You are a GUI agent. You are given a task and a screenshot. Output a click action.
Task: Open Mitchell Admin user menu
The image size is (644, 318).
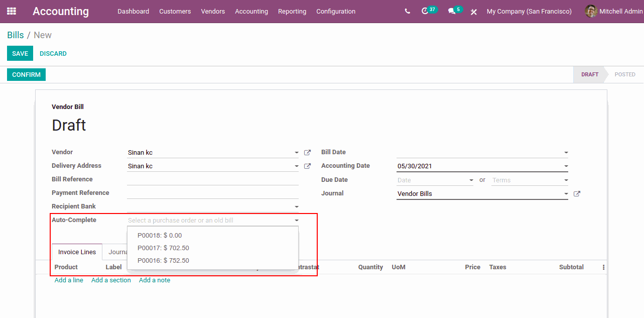(613, 11)
